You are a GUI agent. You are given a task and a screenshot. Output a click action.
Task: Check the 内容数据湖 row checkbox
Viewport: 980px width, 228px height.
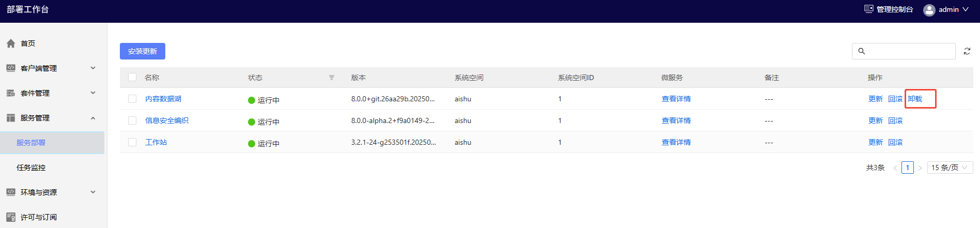pos(132,99)
